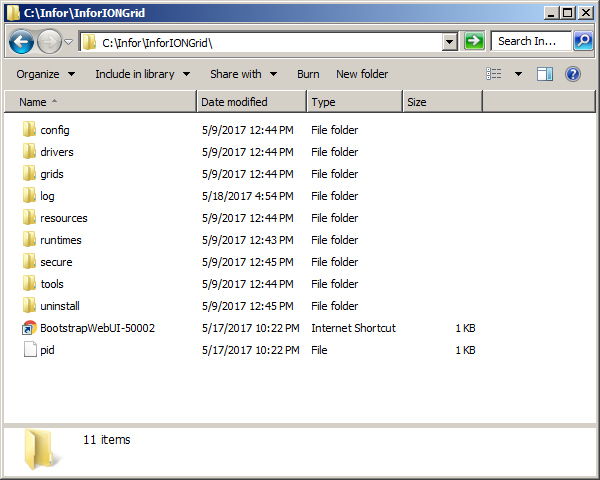Click the Change your view icon
This screenshot has height=480, width=600.
click(x=494, y=74)
